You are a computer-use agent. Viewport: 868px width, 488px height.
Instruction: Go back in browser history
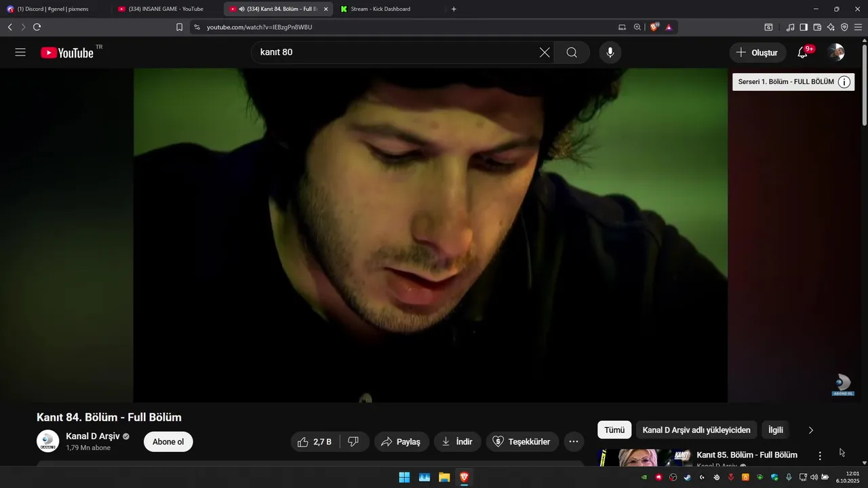coord(9,27)
